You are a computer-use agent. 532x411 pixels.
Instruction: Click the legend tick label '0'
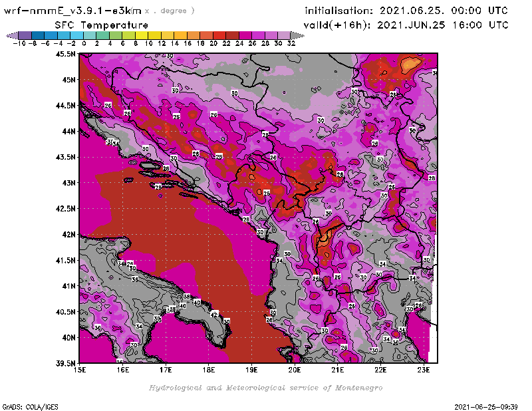click(84, 43)
